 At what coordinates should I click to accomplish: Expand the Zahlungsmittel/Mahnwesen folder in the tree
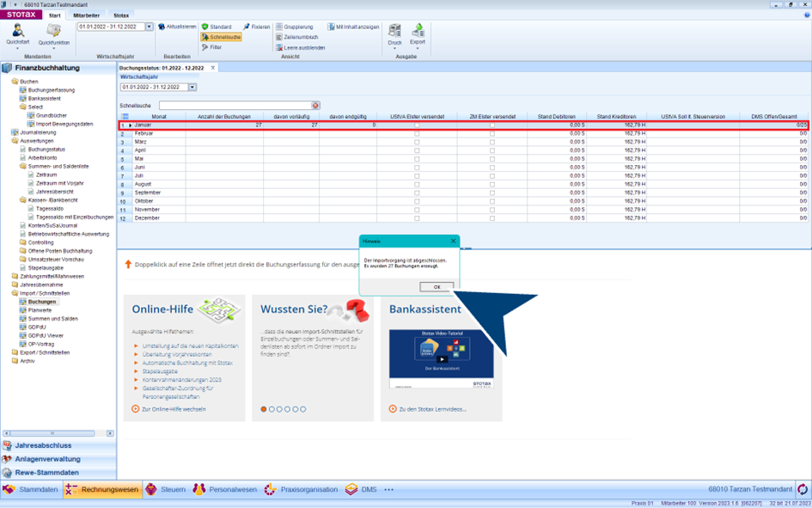pos(15,277)
